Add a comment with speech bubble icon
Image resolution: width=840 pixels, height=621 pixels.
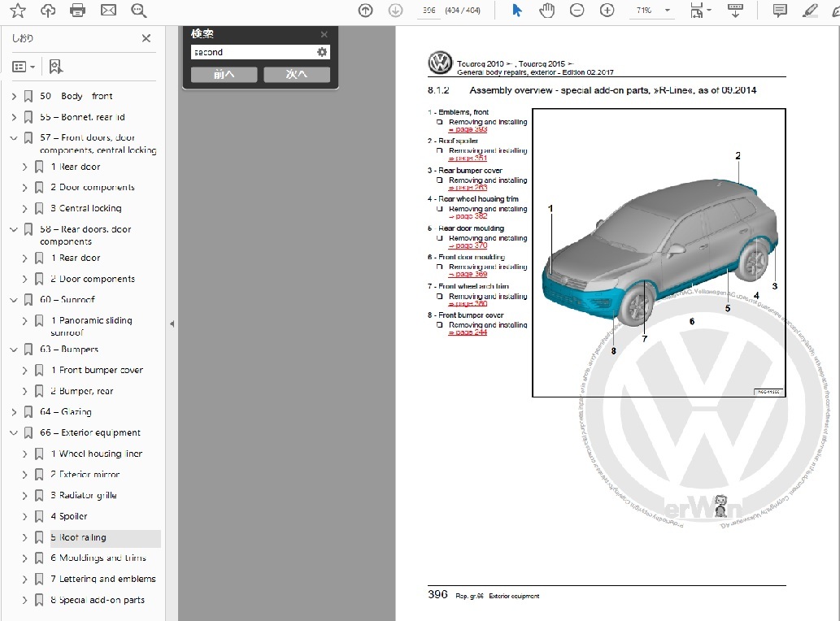pos(780,11)
